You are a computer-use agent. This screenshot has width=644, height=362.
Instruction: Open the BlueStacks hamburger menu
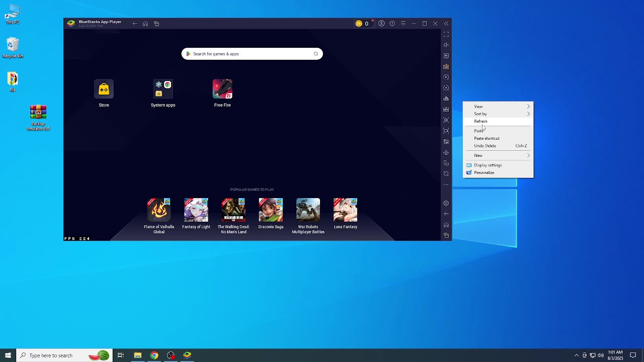(x=403, y=24)
